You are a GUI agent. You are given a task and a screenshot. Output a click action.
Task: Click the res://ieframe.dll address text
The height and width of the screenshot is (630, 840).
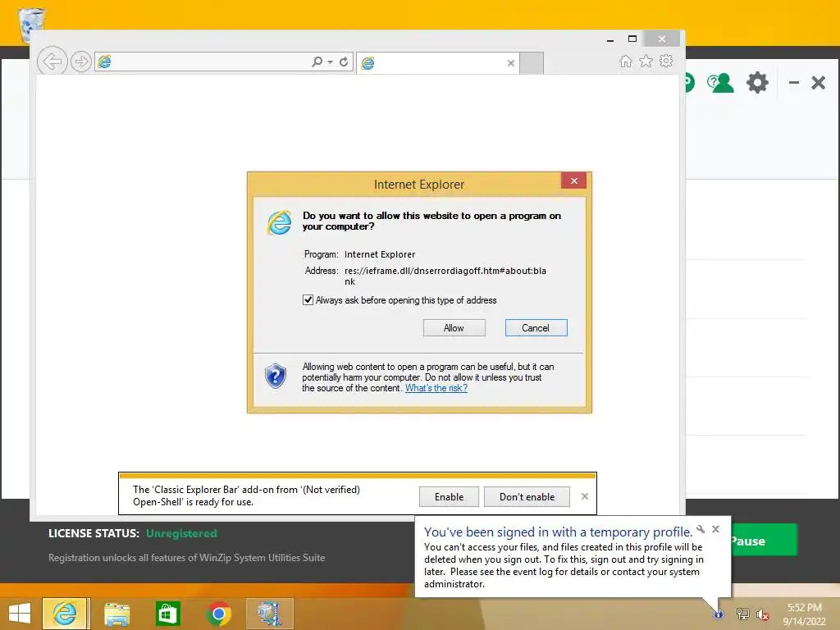pyautogui.click(x=445, y=276)
